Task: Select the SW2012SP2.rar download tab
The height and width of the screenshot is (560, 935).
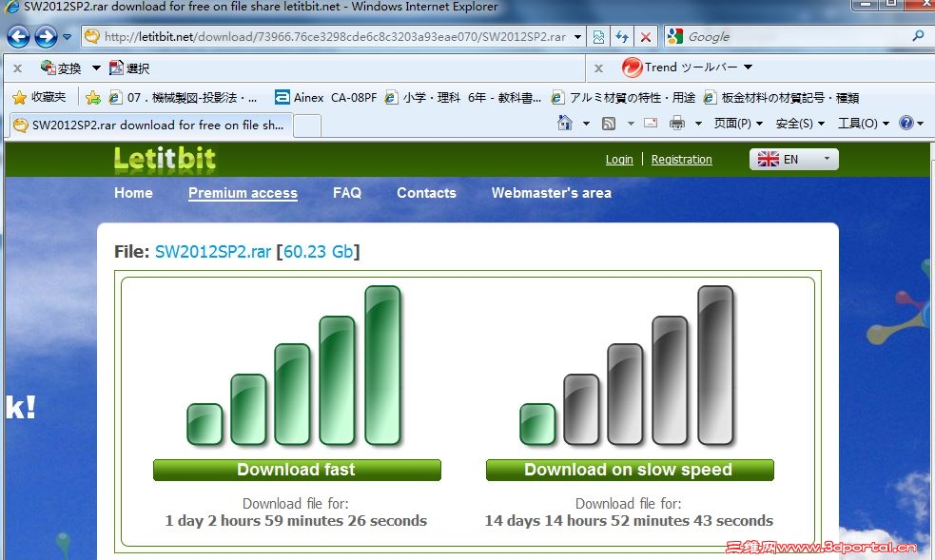Action: pos(149,126)
